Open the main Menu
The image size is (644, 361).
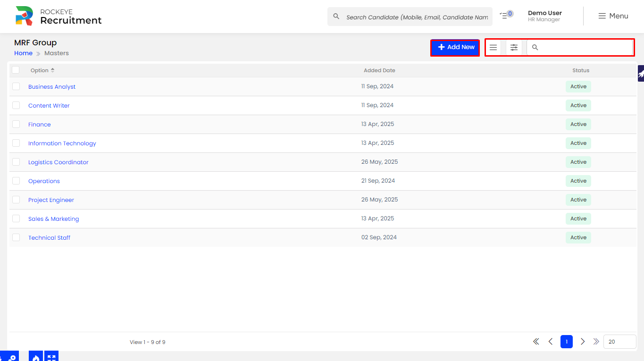613,16
